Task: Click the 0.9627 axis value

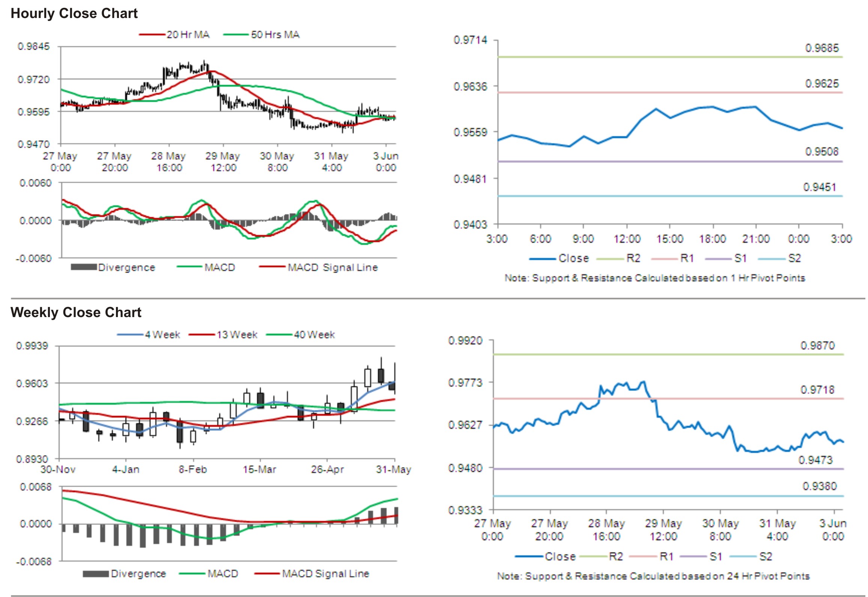Action: (x=465, y=425)
